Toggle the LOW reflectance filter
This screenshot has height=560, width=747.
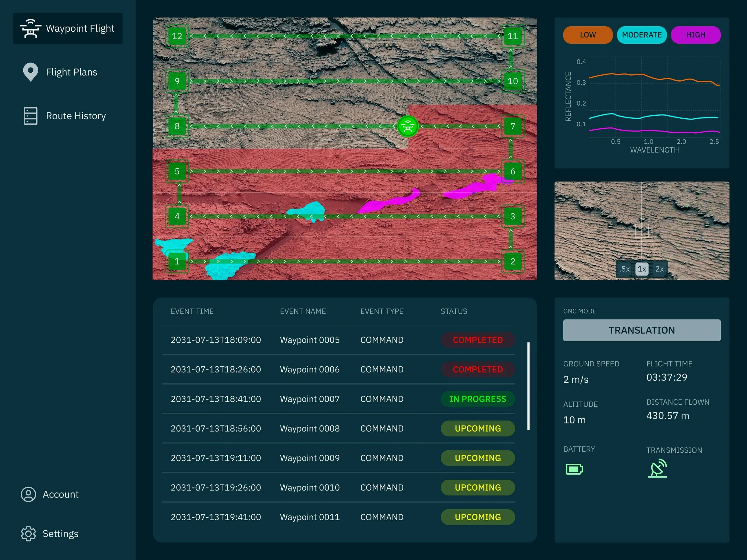[588, 35]
